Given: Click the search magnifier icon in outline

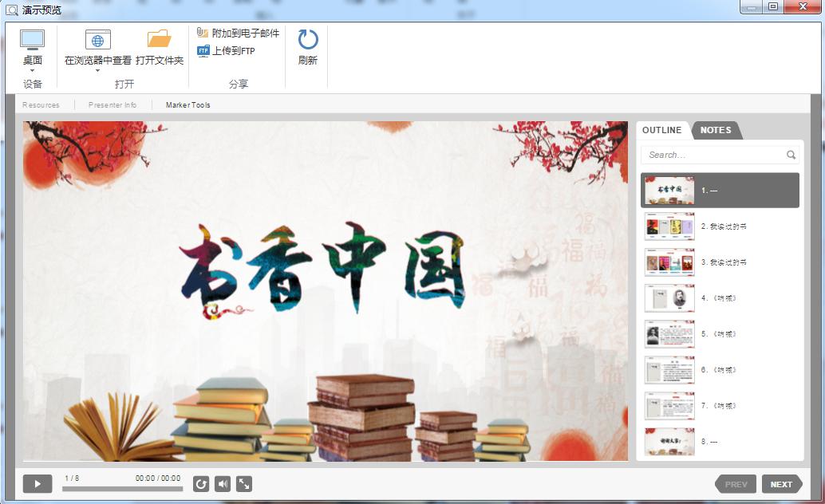Looking at the screenshot, I should (x=791, y=156).
